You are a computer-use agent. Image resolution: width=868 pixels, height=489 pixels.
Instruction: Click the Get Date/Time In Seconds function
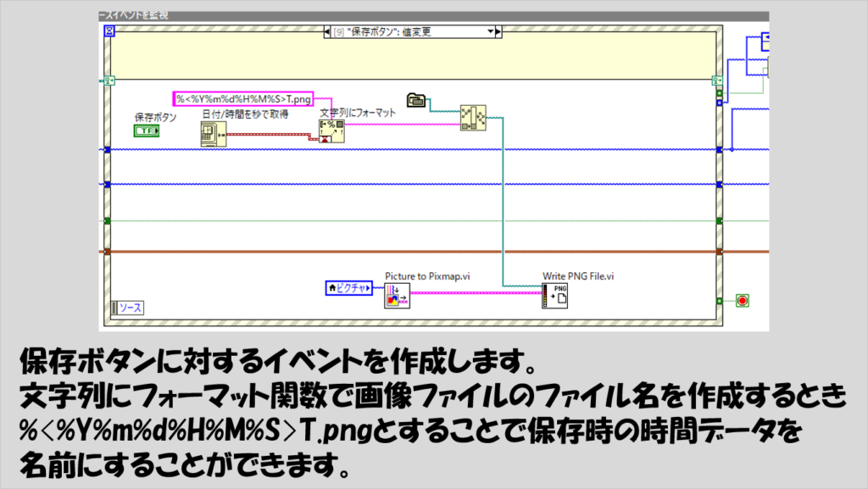coord(213,134)
